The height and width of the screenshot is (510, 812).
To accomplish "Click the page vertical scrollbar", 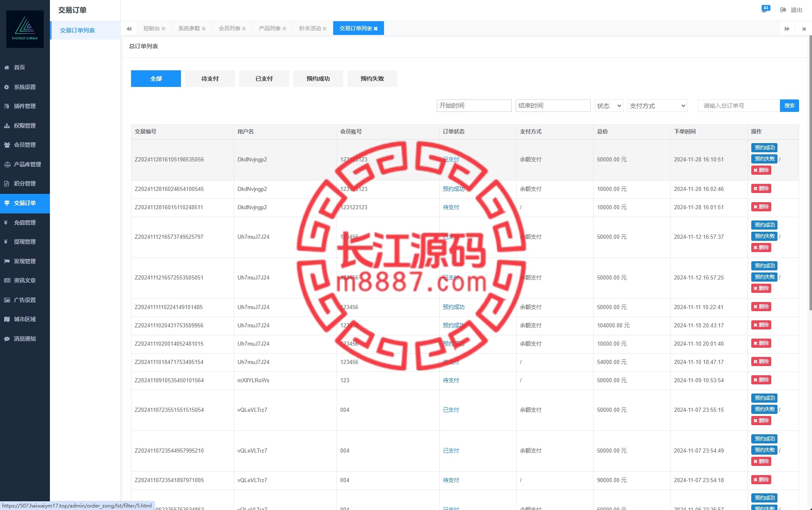I will point(810,173).
